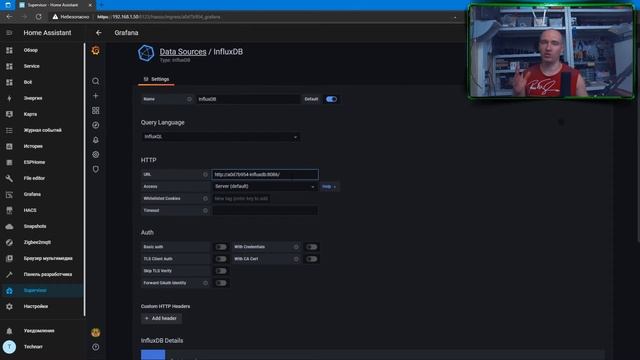Screen dimensions: 640x360
Task: Open Zigbee2mqtt in the sidebar
Action: pyautogui.click(x=42, y=242)
